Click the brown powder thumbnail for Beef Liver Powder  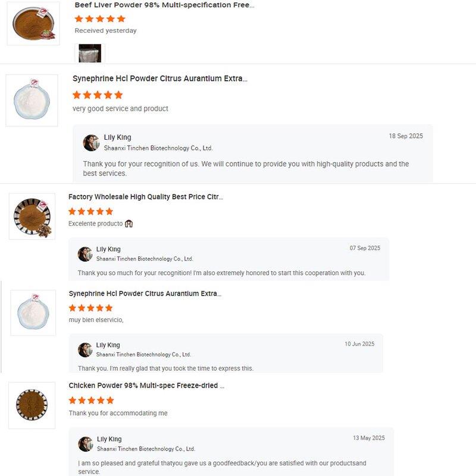33,24
